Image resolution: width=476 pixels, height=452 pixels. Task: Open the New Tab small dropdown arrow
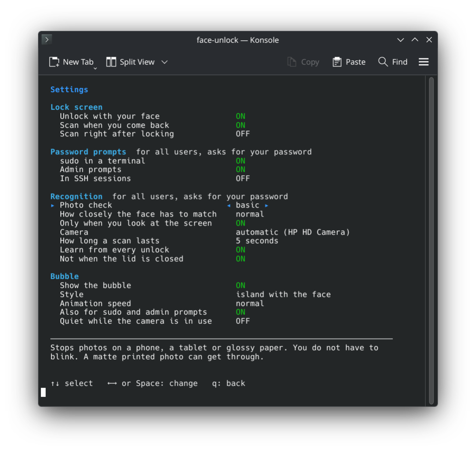coord(95,69)
